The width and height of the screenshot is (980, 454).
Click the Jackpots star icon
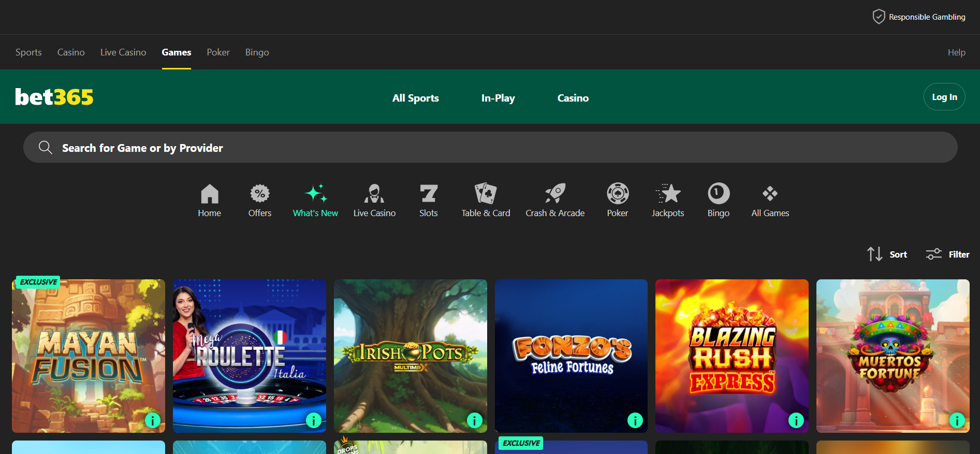[668, 194]
